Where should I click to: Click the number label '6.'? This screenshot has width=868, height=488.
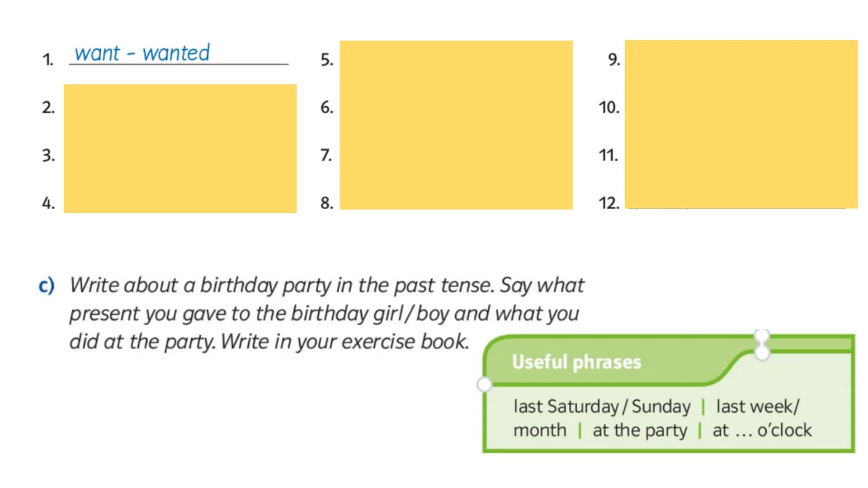point(327,108)
